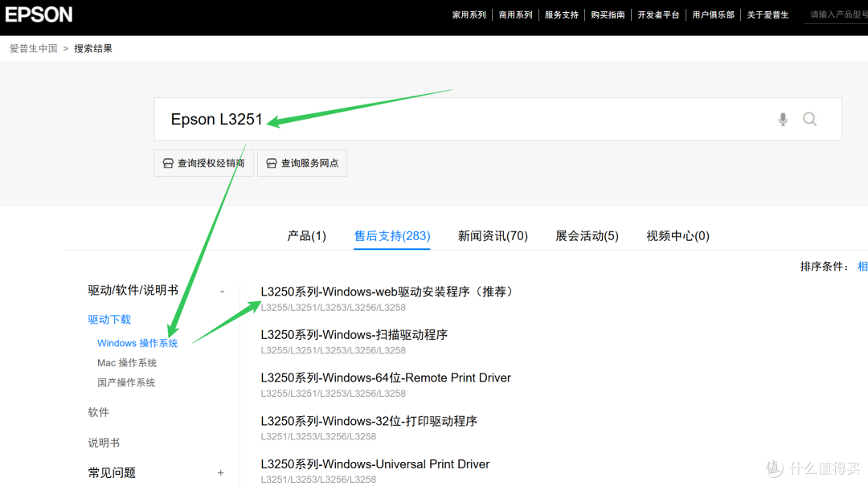The image size is (868, 486).
Task: Click the Epson L3251 search field
Action: 497,119
